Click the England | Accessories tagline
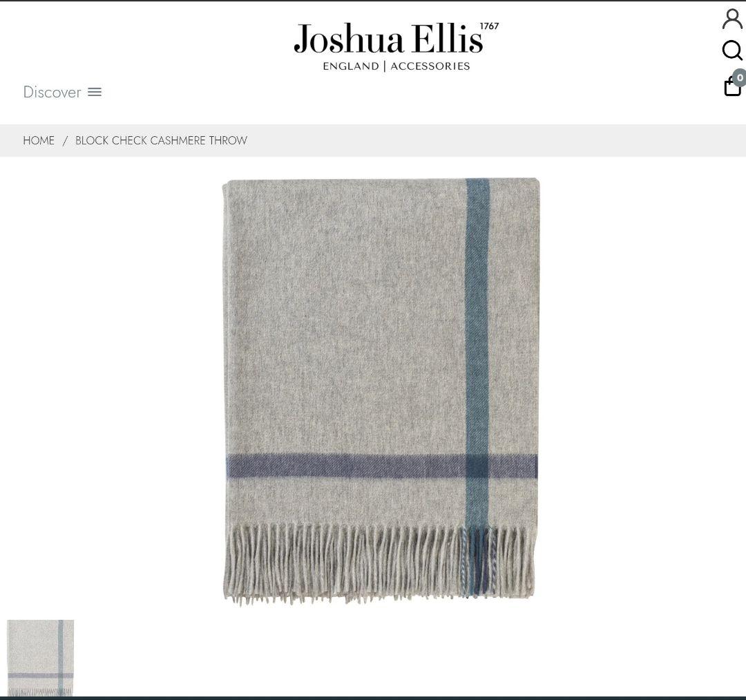 (396, 66)
